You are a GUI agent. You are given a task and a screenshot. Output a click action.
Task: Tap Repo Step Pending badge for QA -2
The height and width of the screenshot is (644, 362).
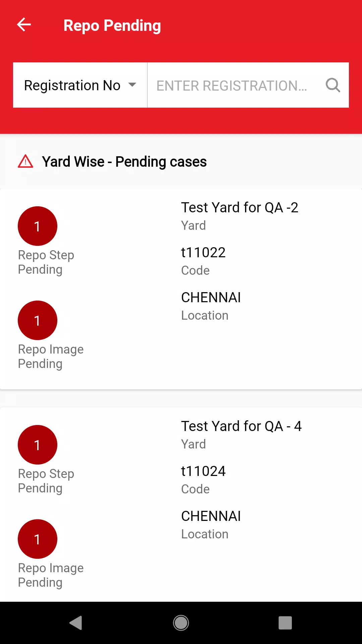point(38,226)
